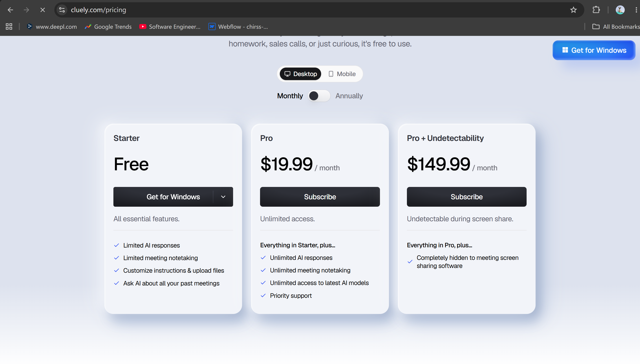The image size is (640, 364).
Task: Click 'Customize instructions & upload files' row
Action: click(169, 270)
